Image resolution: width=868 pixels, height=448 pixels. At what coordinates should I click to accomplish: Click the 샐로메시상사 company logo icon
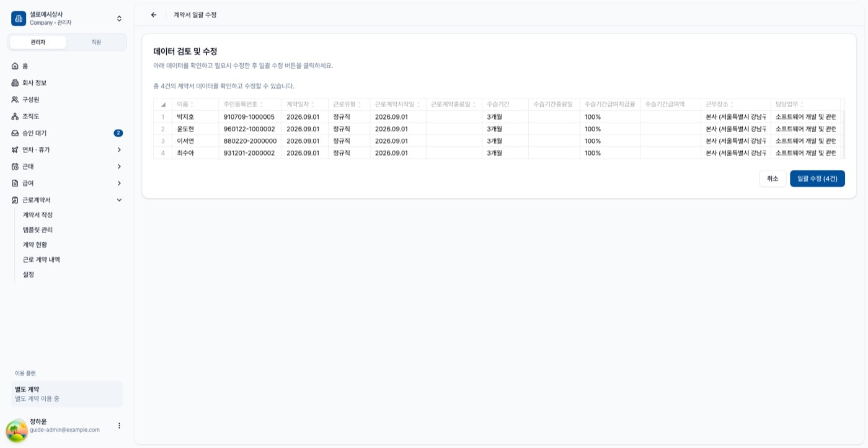coord(19,19)
